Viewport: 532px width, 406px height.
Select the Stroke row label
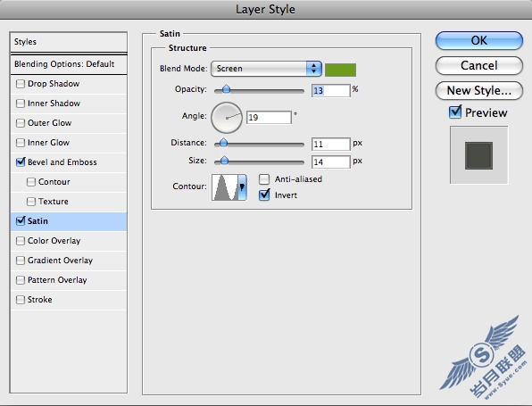click(39, 300)
